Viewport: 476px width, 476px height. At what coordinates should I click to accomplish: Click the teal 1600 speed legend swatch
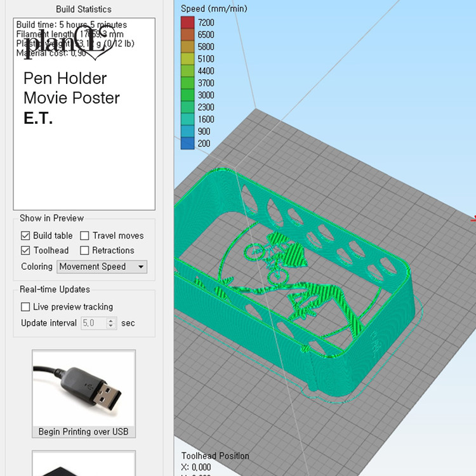(187, 119)
